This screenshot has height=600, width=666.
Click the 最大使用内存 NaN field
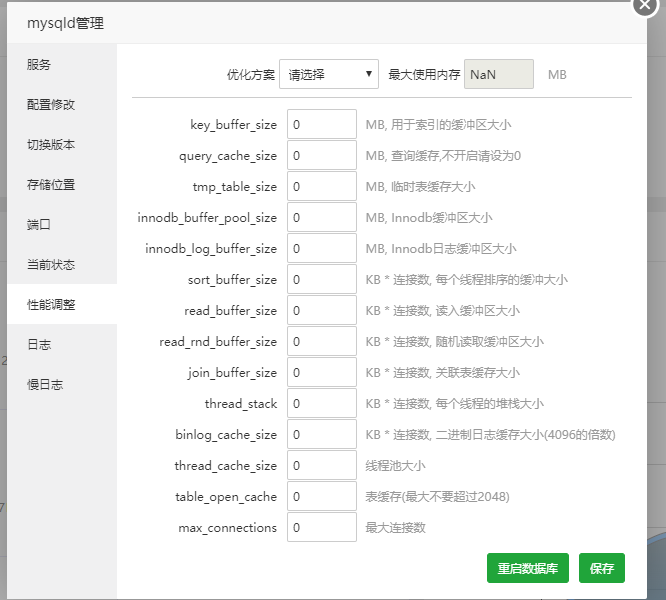499,74
